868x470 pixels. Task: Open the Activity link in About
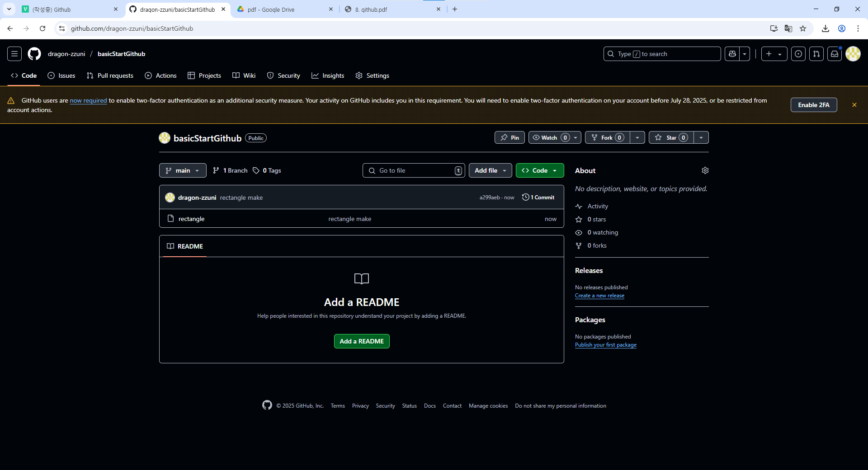pyautogui.click(x=592, y=206)
